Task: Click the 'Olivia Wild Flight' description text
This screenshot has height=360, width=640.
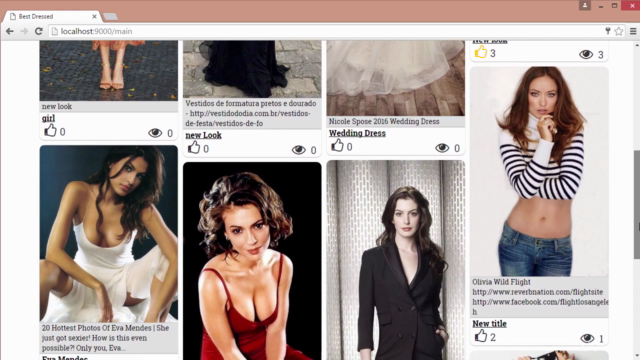Action: pyautogui.click(x=539, y=297)
